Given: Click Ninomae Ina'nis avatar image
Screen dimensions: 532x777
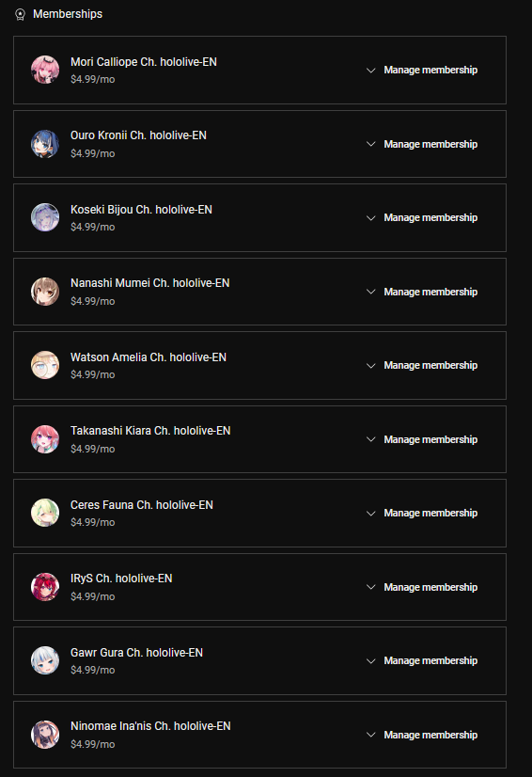Looking at the screenshot, I should click(45, 735).
